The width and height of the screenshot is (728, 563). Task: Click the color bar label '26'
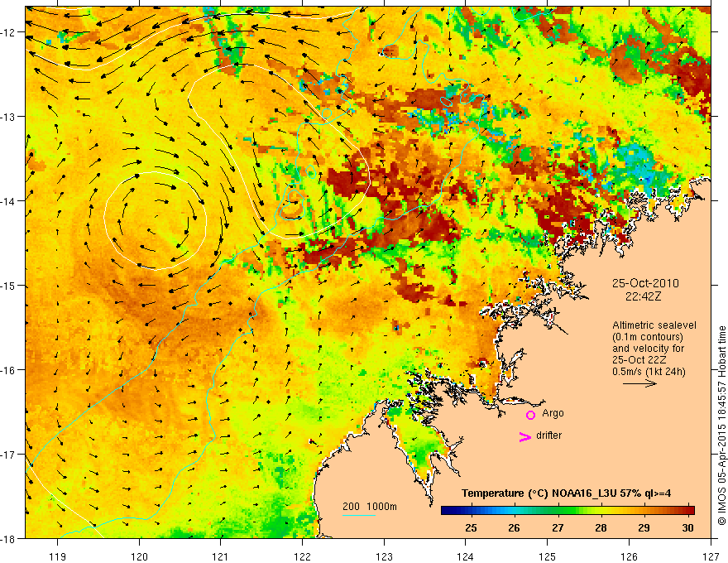pos(514,527)
